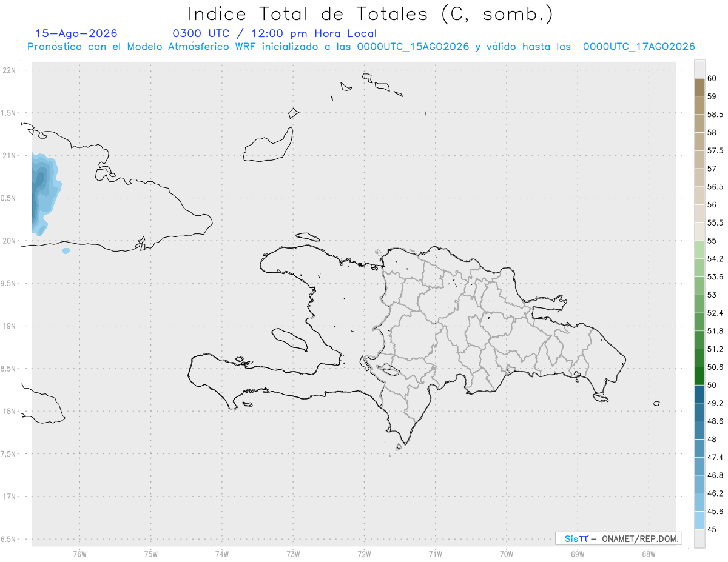
Task: Click the "0000UTC_17AGO2026" valid-until timestamp
Action: (x=639, y=47)
